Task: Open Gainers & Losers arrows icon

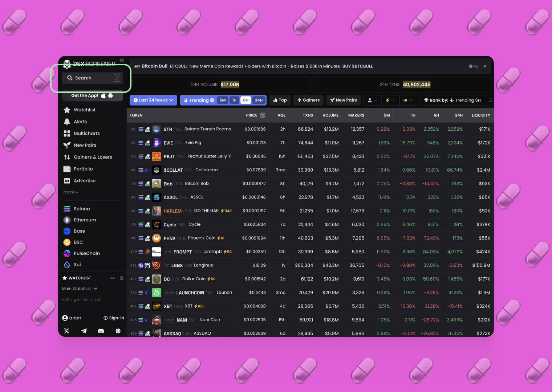Action: tap(67, 157)
